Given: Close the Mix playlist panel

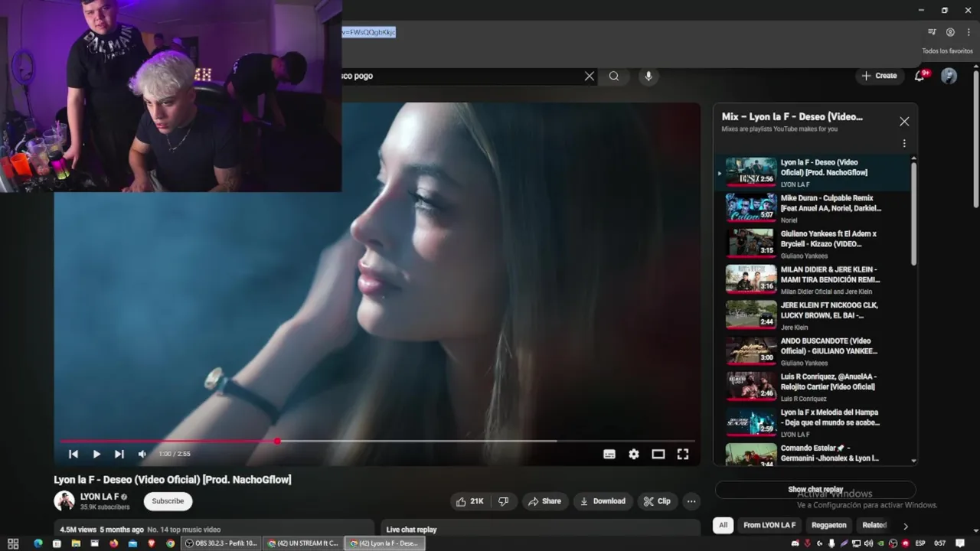Looking at the screenshot, I should tap(904, 122).
